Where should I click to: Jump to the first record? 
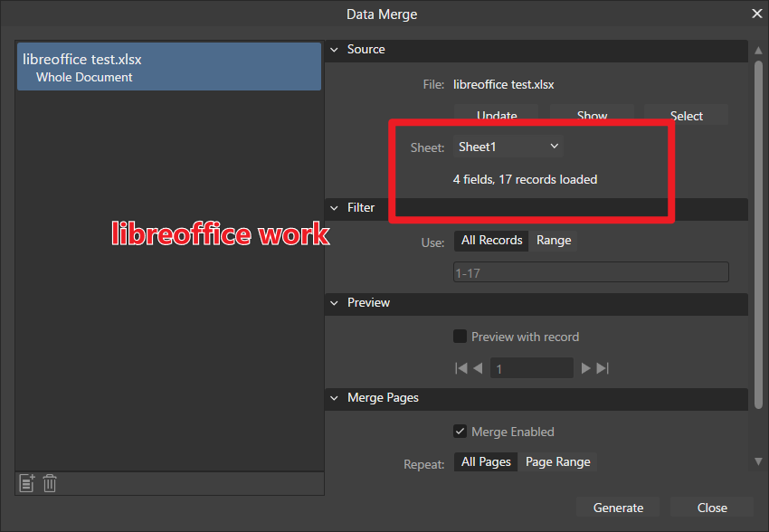pos(461,368)
